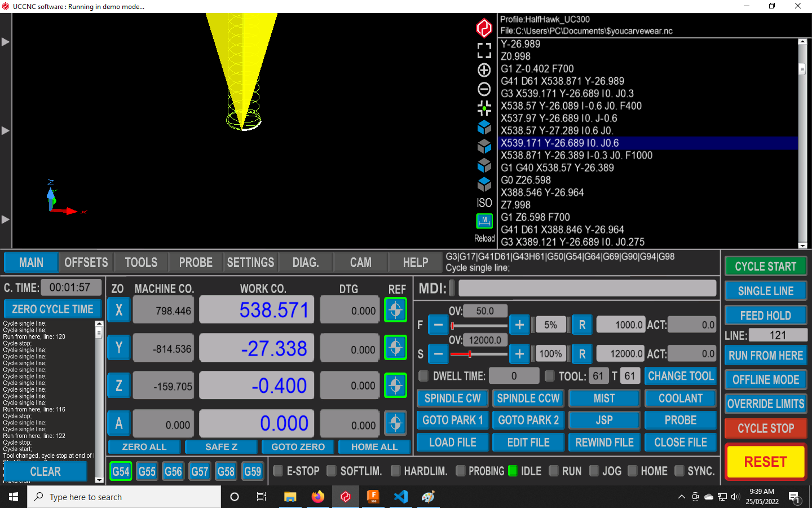The width and height of the screenshot is (812, 508).
Task: Zero the Y axis work coordinate
Action: pyautogui.click(x=119, y=348)
